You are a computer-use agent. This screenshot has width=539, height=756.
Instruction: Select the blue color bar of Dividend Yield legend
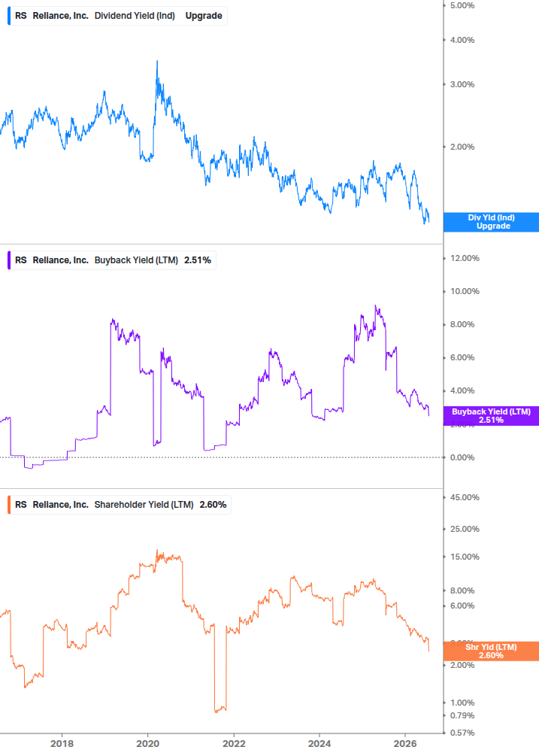click(x=9, y=16)
